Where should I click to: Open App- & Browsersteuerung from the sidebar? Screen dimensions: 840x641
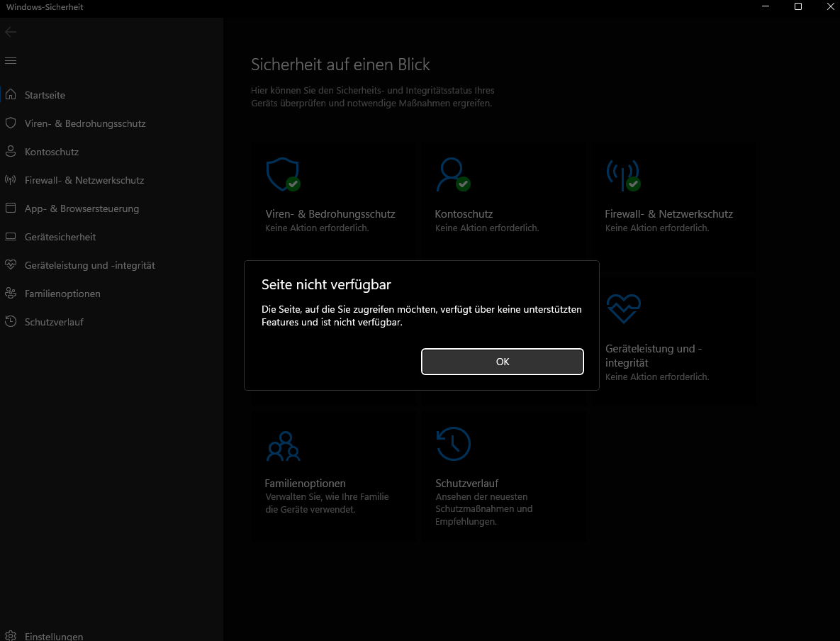pyautogui.click(x=111, y=208)
